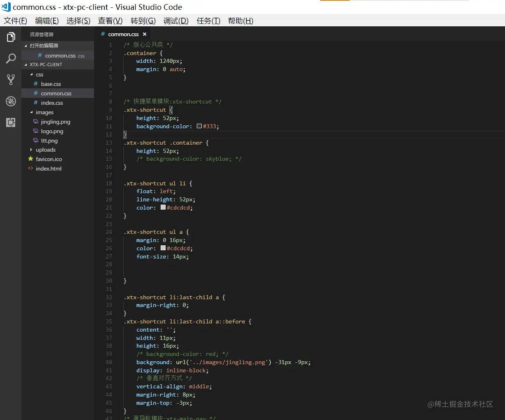Image resolution: width=505 pixels, height=420 pixels.
Task: Click the background url jingling.png line
Action: (224, 362)
